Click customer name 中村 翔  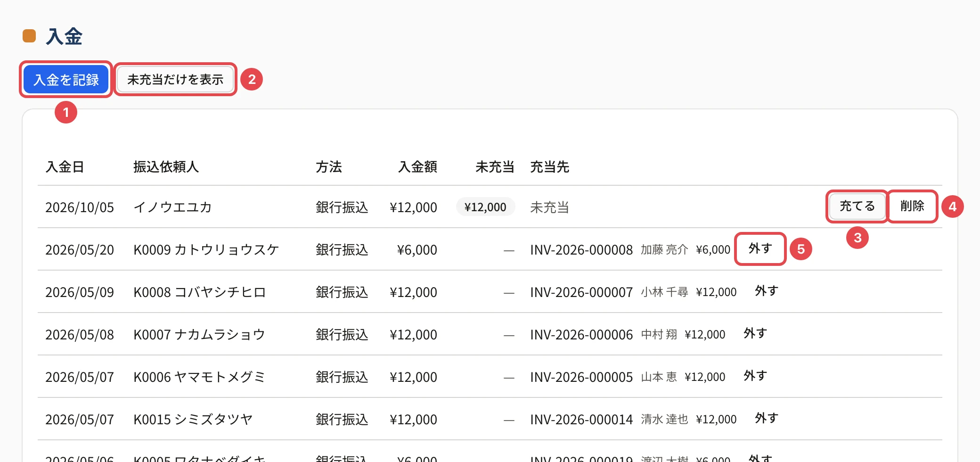click(x=659, y=335)
